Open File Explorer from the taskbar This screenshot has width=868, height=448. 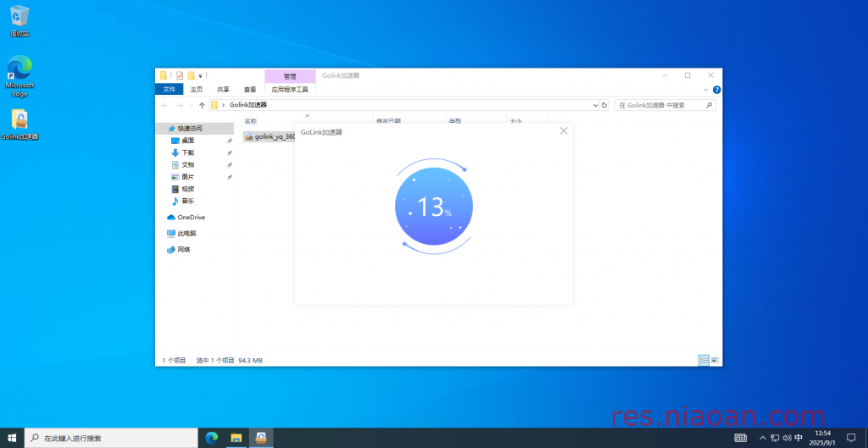pos(236,438)
